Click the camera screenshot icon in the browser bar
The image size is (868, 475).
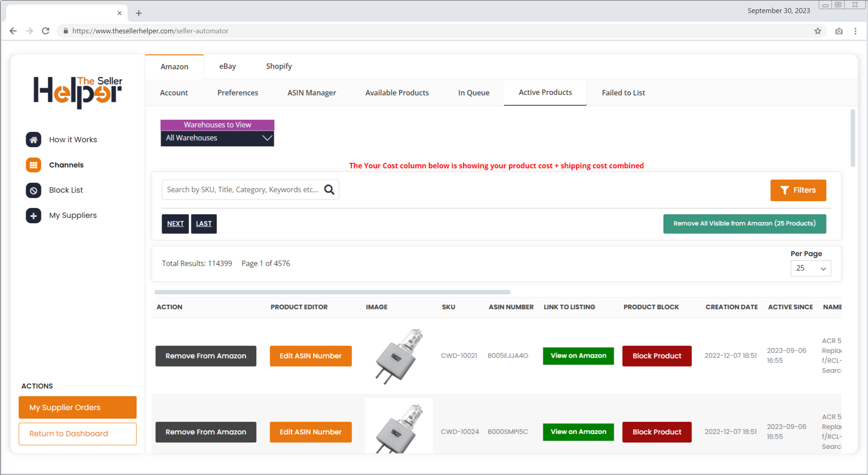coord(839,31)
